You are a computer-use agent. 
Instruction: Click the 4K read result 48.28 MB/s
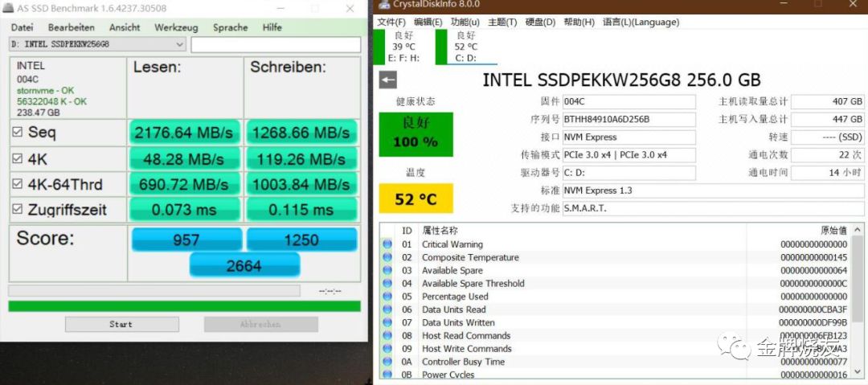pos(185,159)
